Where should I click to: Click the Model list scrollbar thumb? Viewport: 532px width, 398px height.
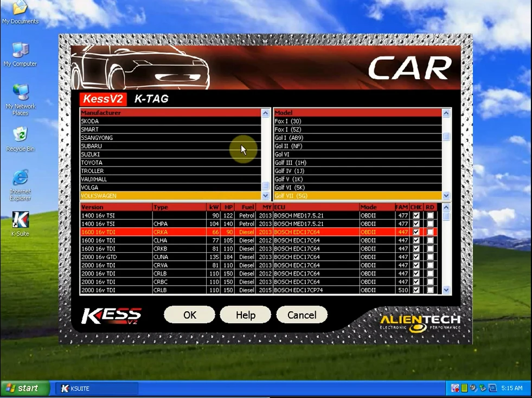click(446, 137)
